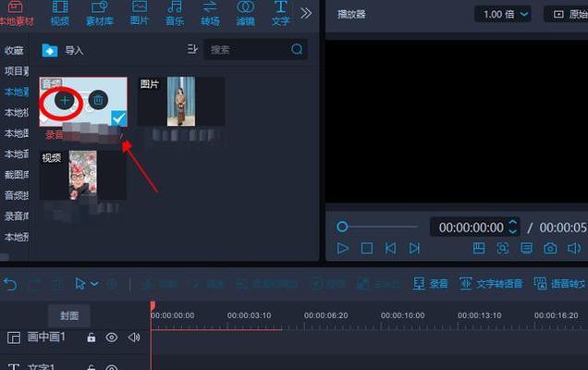Click the 文字转语音 text-to-speech button

[491, 284]
